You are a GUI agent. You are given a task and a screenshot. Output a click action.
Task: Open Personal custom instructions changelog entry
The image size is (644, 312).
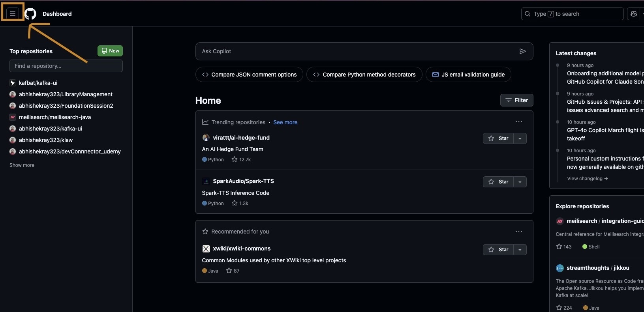pos(605,163)
